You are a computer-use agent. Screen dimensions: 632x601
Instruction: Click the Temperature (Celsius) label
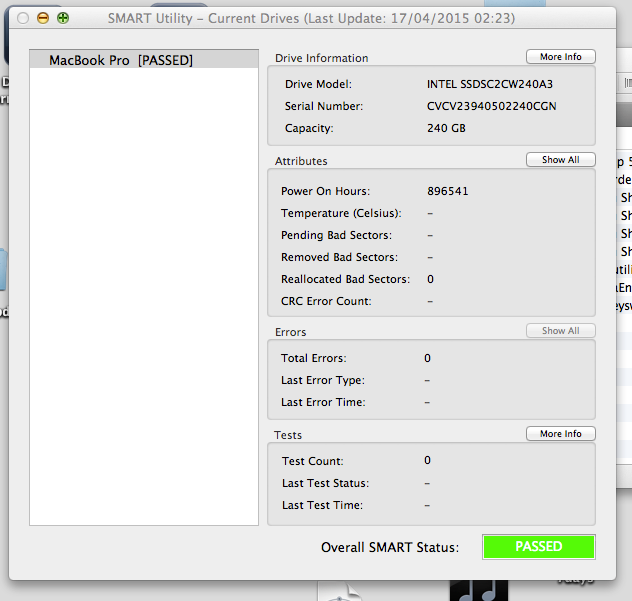coord(341,213)
